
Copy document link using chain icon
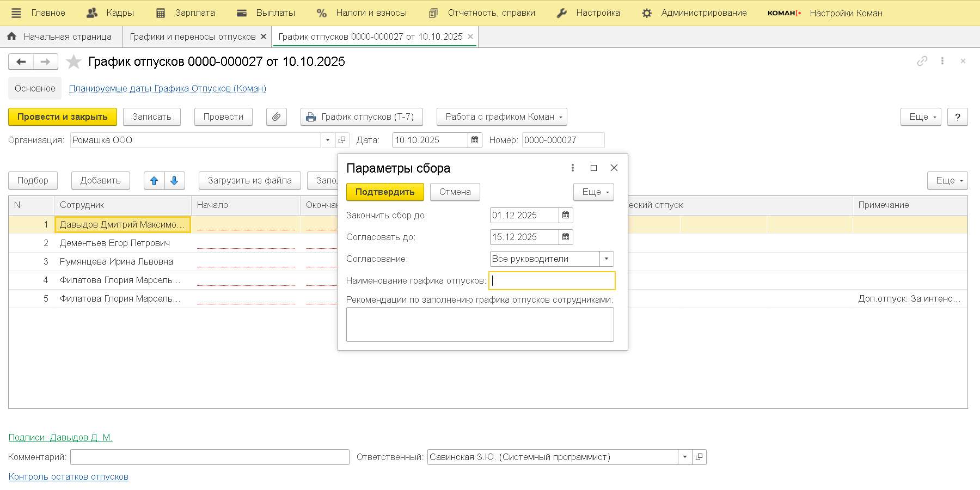(922, 61)
